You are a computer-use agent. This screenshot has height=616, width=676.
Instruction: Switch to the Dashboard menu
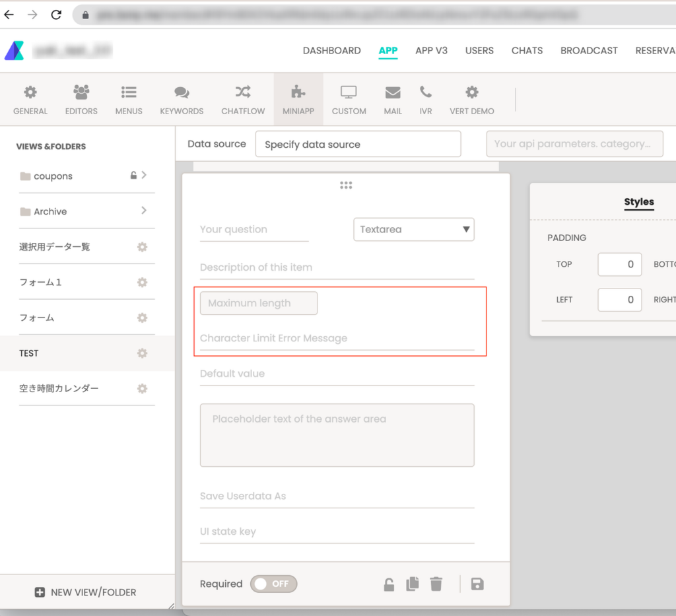331,50
